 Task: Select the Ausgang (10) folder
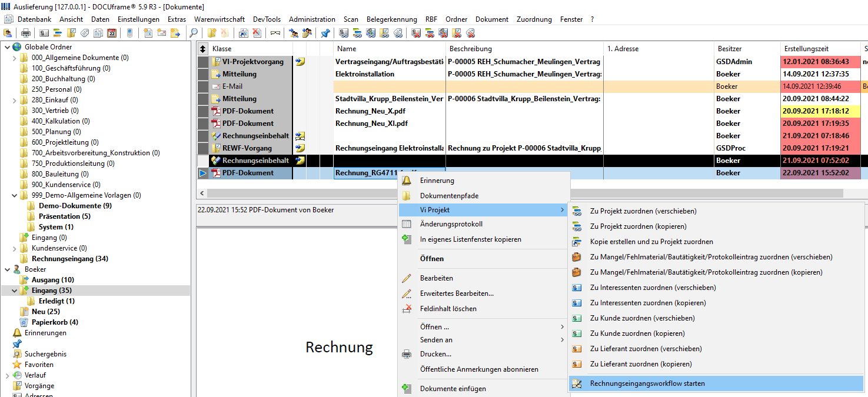coord(53,280)
